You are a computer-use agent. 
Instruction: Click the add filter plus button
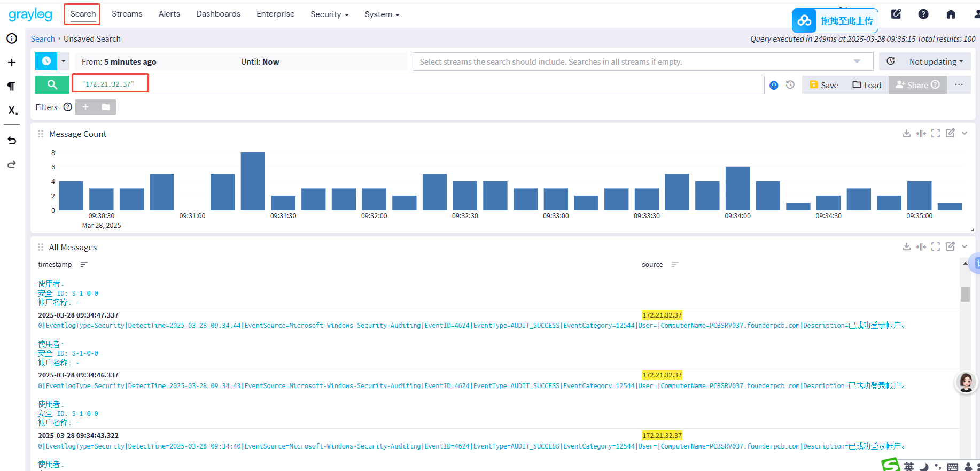point(85,107)
